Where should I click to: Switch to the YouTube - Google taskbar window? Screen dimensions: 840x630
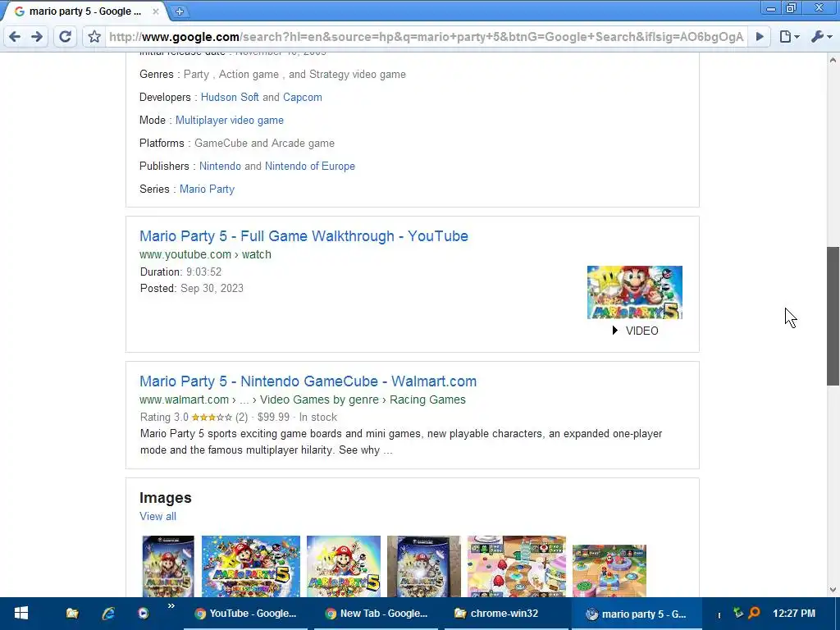(246, 614)
